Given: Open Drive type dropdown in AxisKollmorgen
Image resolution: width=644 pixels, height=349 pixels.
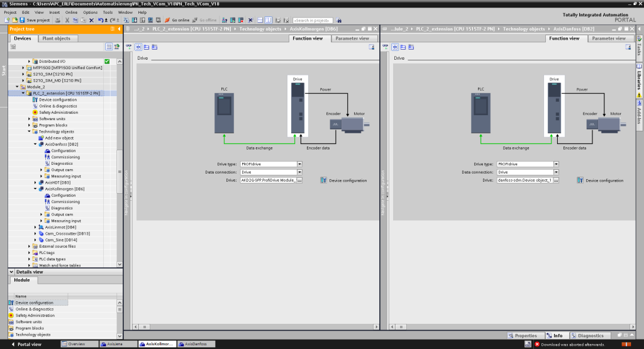Looking at the screenshot, I should [x=300, y=163].
